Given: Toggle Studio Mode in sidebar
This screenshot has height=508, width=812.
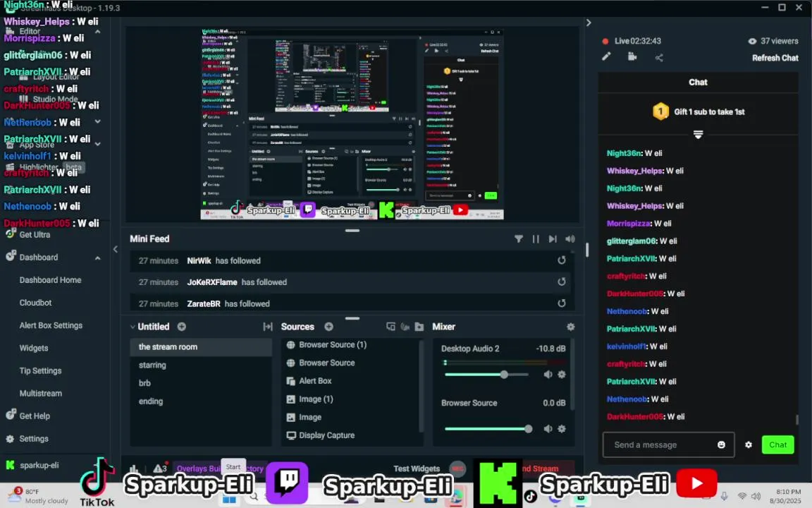Looking at the screenshot, I should pos(48,99).
